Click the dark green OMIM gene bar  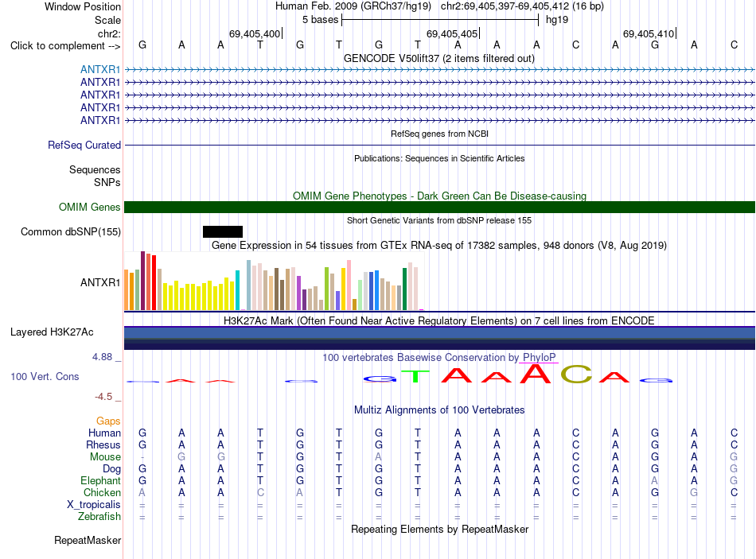point(439,208)
